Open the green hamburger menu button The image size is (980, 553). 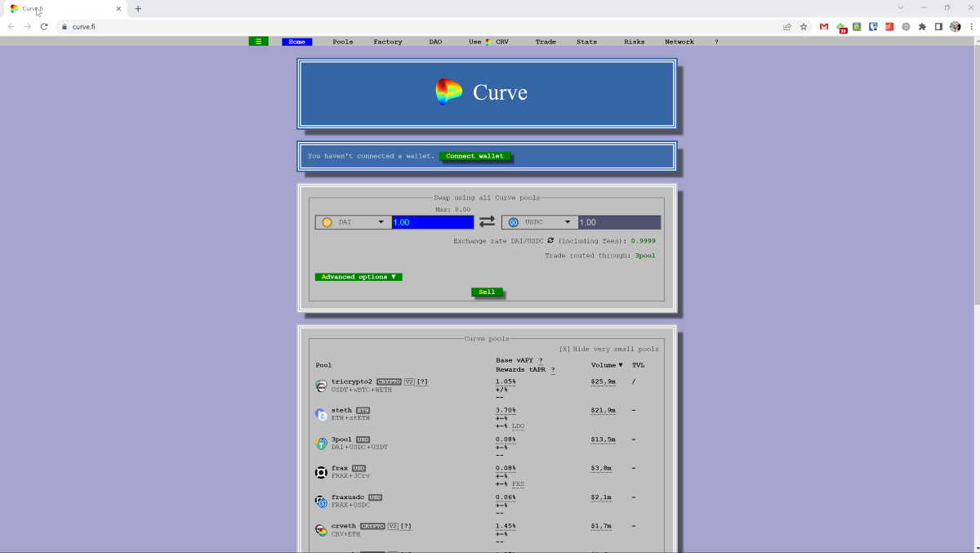(258, 42)
